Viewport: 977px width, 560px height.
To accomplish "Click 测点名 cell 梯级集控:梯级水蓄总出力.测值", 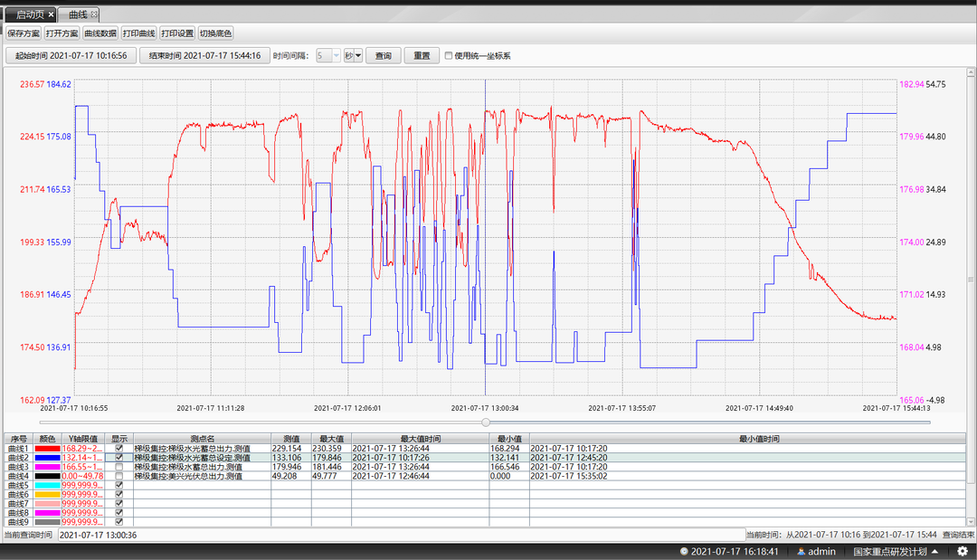I will point(202,467).
